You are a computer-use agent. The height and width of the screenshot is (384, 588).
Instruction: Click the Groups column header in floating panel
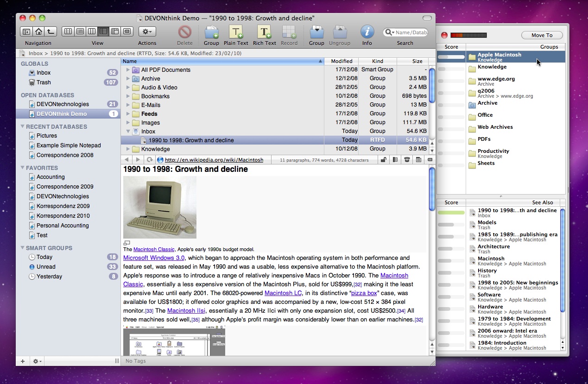tap(516, 47)
